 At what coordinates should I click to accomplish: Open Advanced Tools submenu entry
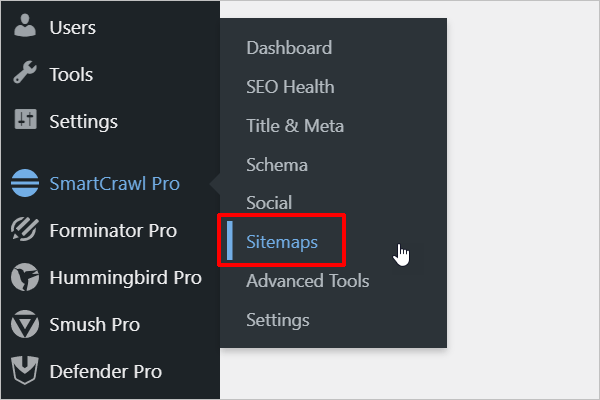307,281
